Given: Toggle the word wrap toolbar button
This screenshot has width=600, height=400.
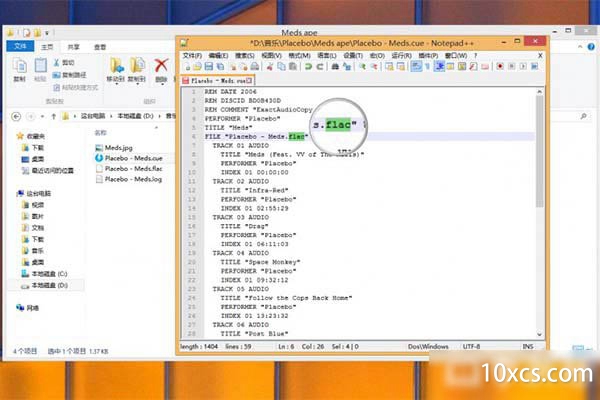Looking at the screenshot, I should coord(414,66).
